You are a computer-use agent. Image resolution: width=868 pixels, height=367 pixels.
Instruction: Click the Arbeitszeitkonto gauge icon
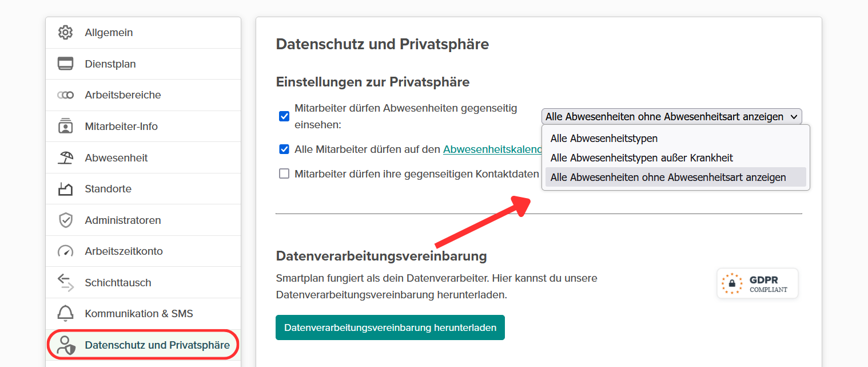pos(66,251)
